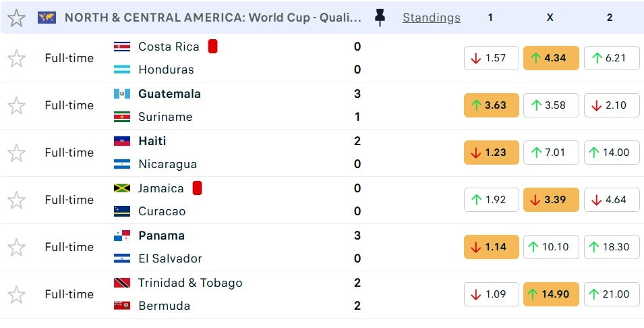The width and height of the screenshot is (644, 328).
Task: Click Costa Rica's red card icon
Action: 212,47
